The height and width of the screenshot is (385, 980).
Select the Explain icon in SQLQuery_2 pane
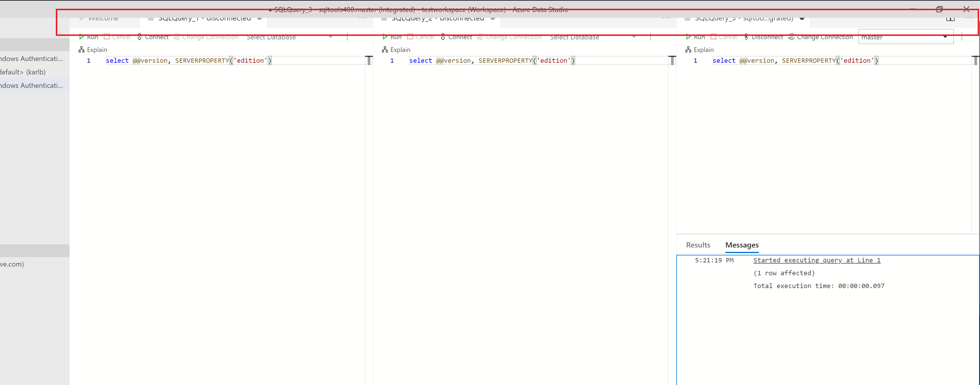tap(396, 49)
